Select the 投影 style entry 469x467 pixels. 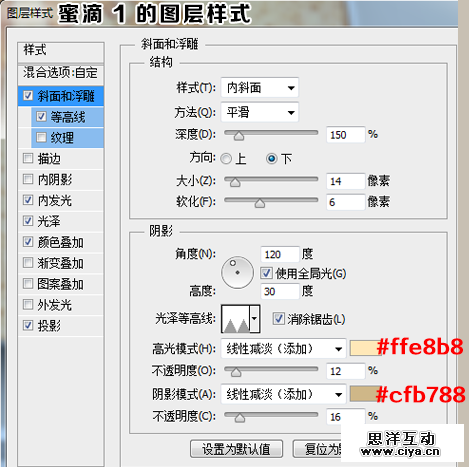click(61, 326)
